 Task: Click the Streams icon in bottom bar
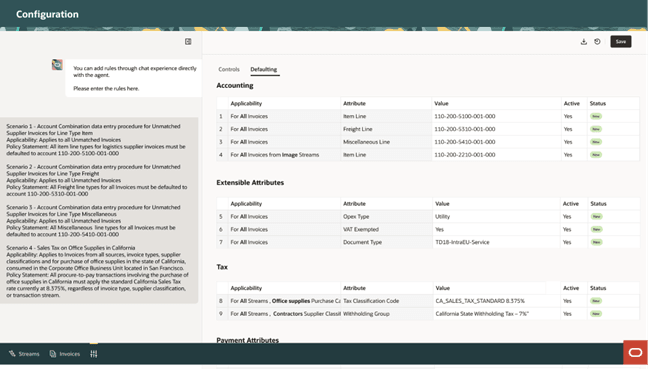click(12, 354)
